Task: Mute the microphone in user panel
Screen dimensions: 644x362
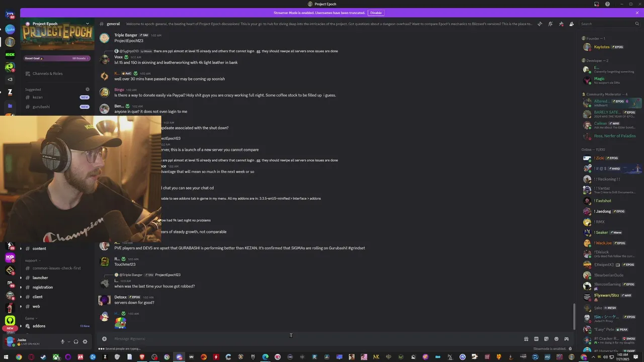Action: pos(63,342)
